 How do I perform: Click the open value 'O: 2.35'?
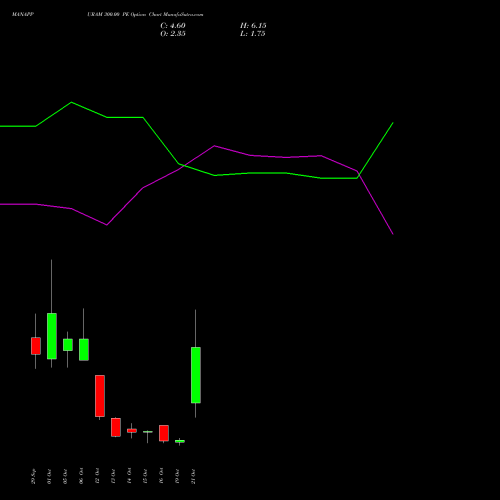173,34
